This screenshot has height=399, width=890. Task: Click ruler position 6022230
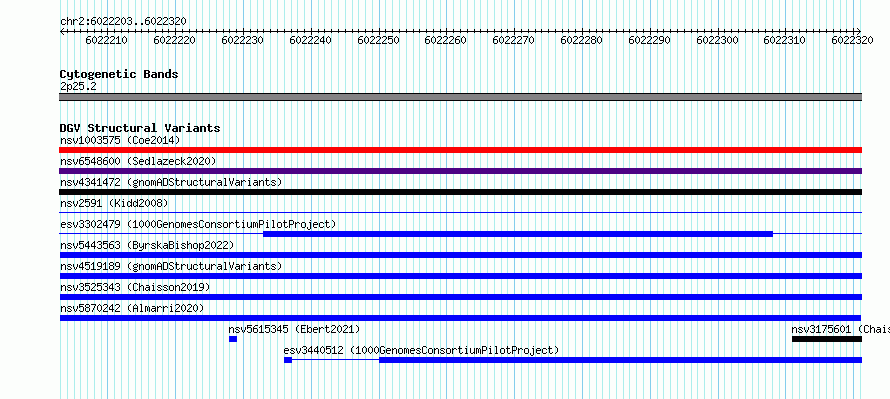[242, 40]
